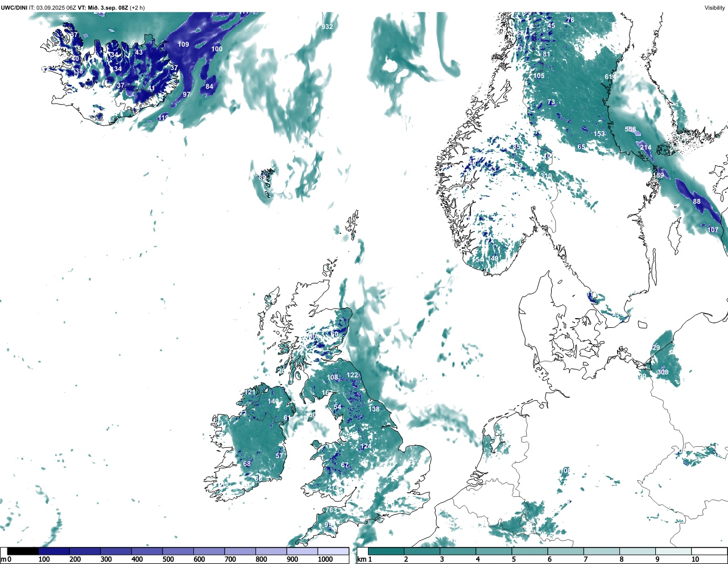Click the '153' value near the Swedish coast
Image resolution: width=728 pixels, height=564 pixels.
coord(599,134)
